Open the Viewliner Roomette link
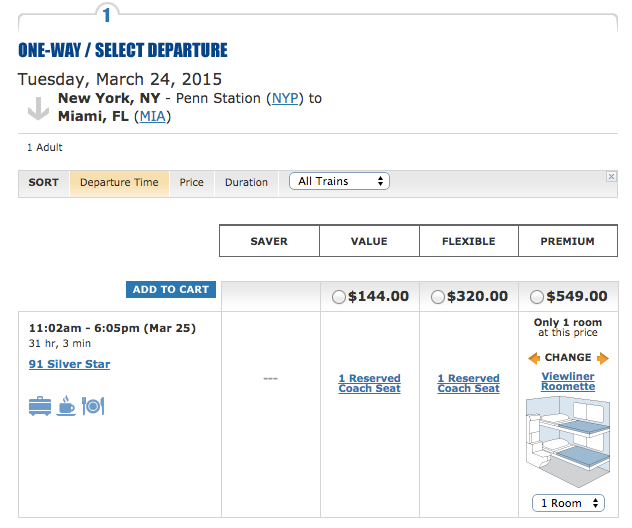 568,381
